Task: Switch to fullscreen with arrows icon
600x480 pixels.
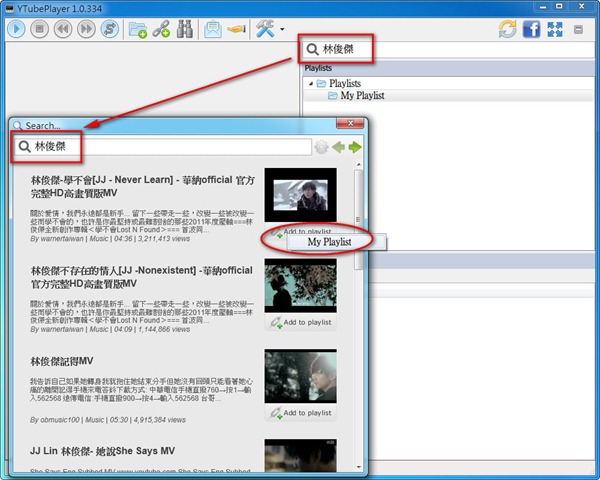Action: pyautogui.click(x=555, y=29)
